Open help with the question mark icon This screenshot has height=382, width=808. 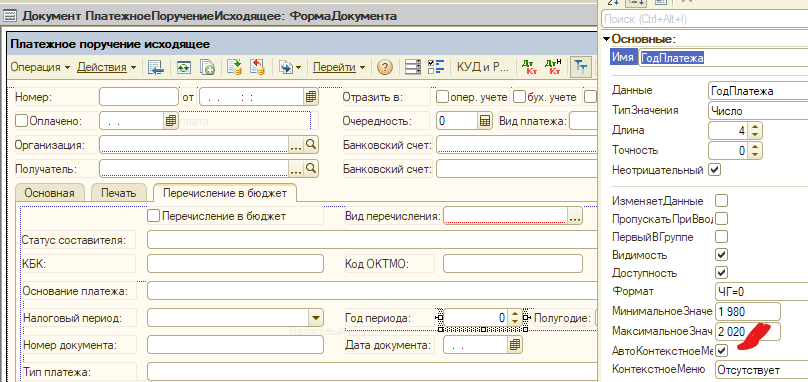coord(385,67)
